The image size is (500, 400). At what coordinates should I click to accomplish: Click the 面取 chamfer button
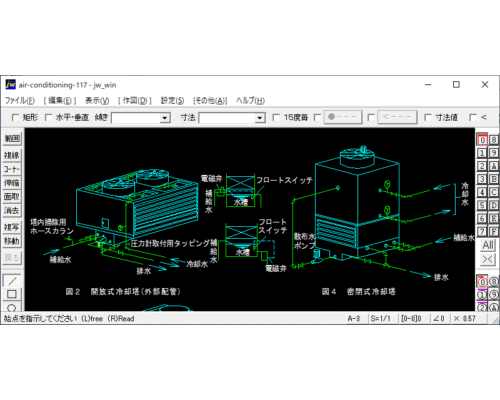click(12, 197)
